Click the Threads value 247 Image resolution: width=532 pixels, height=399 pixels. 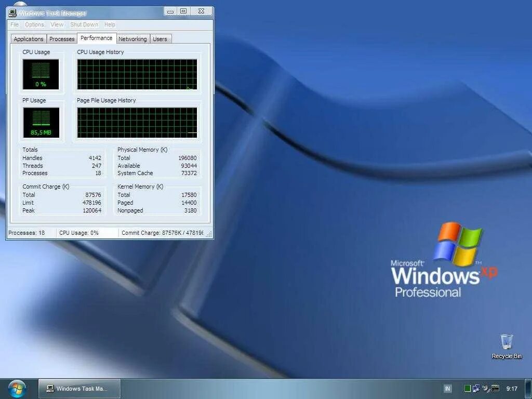coord(96,166)
